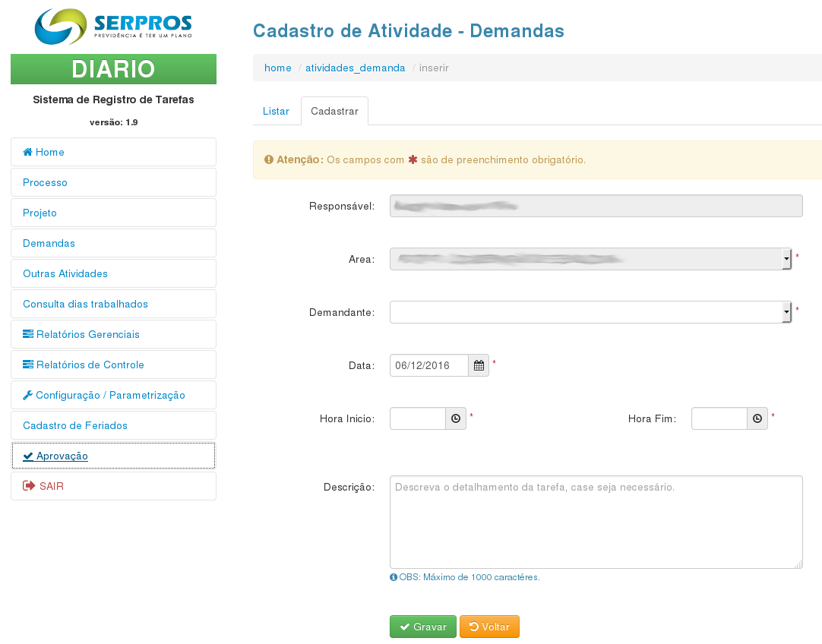Select the Cadastrar tab
Image resolution: width=822 pixels, height=644 pixels.
pos(334,111)
